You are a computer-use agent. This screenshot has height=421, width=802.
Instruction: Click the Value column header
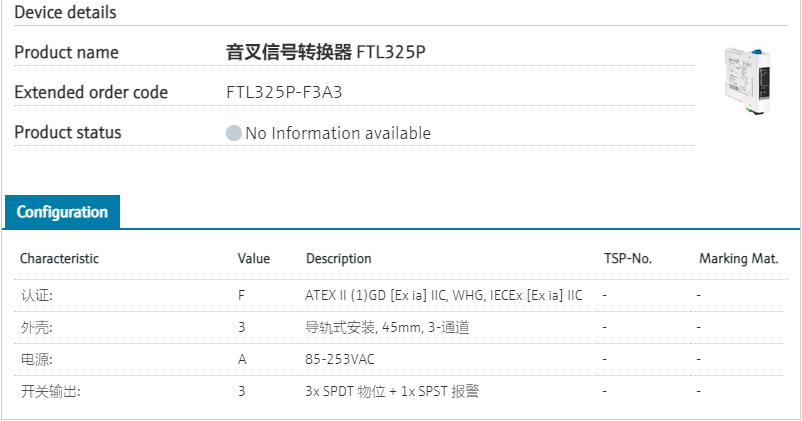pyautogui.click(x=254, y=258)
